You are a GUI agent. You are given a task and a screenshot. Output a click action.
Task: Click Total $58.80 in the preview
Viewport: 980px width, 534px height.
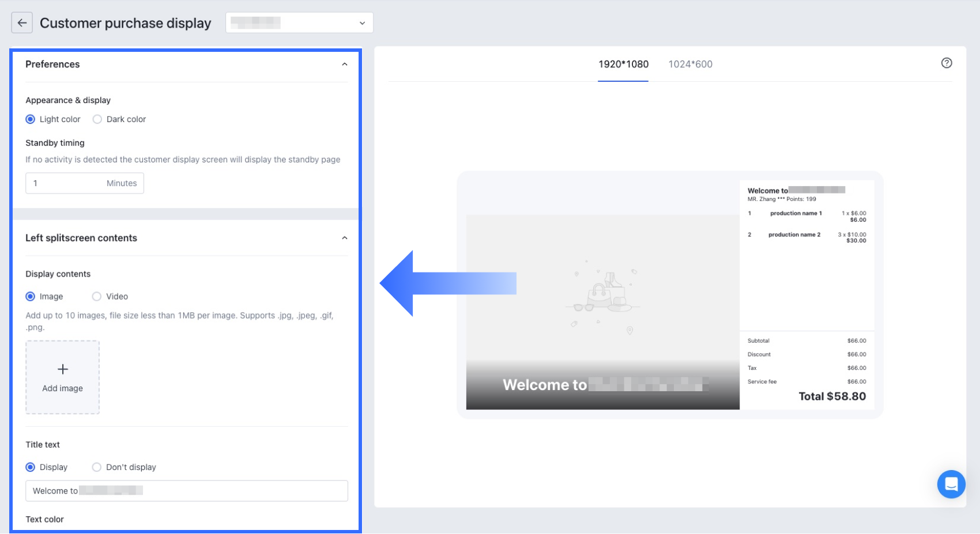(x=832, y=396)
